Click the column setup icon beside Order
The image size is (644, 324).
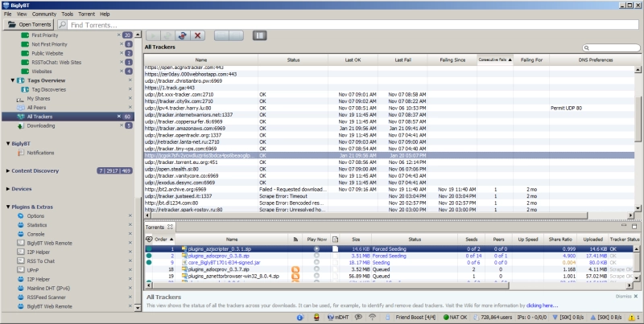pyautogui.click(x=149, y=239)
